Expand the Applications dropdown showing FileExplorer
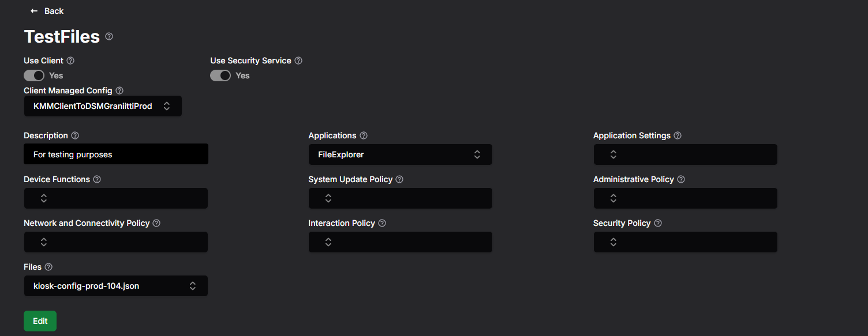 (401, 154)
